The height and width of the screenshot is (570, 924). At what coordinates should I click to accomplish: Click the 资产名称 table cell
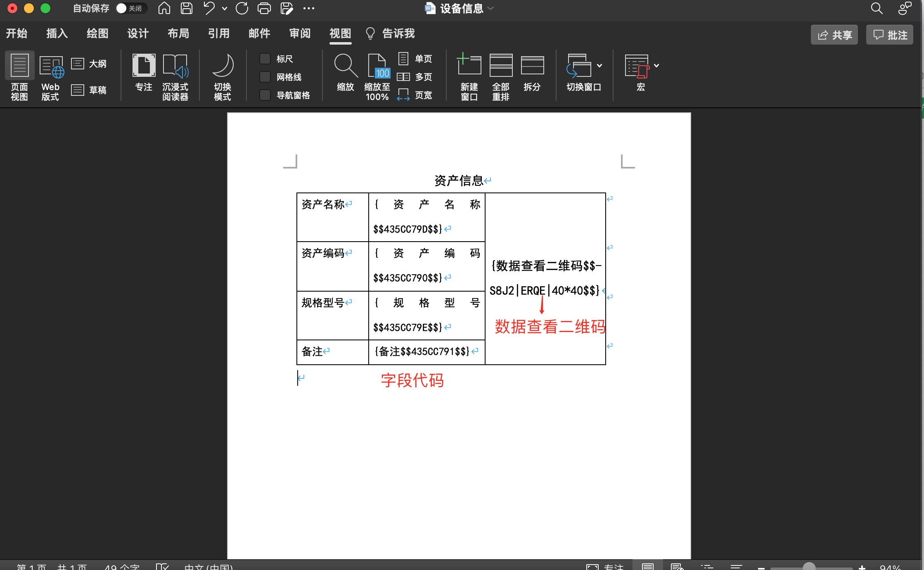click(332, 217)
